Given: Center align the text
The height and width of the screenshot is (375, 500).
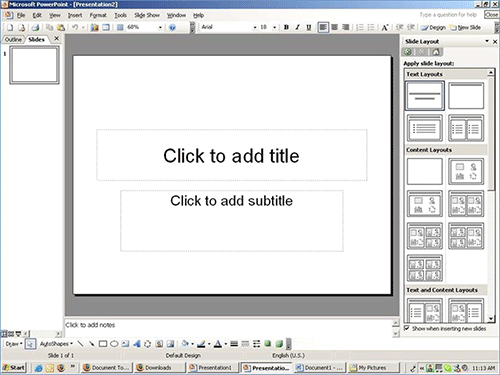Looking at the screenshot, I should [334, 27].
